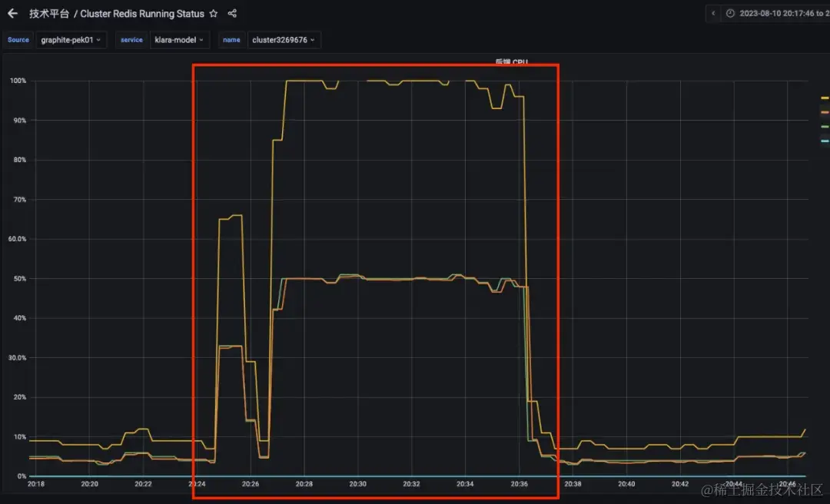
Task: Click the 40% y-axis label
Action: point(19,318)
